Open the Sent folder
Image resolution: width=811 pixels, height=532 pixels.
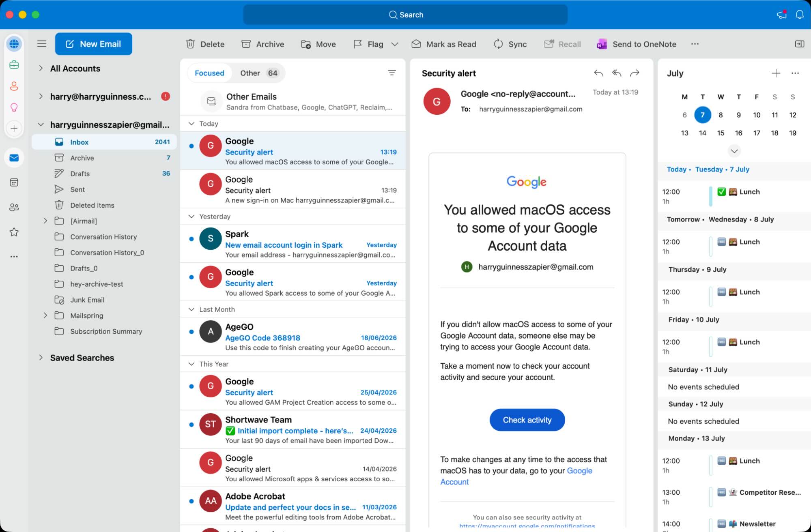click(104, 189)
